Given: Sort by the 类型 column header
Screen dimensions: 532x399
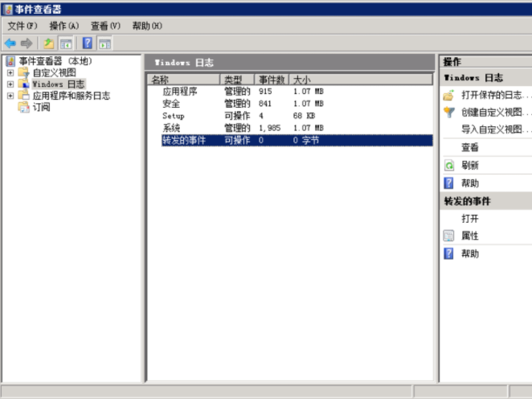Looking at the screenshot, I should coord(237,80).
